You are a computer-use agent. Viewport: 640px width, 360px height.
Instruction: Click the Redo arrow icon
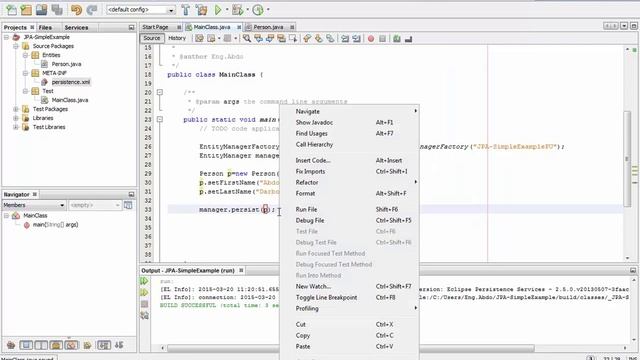(92, 9)
